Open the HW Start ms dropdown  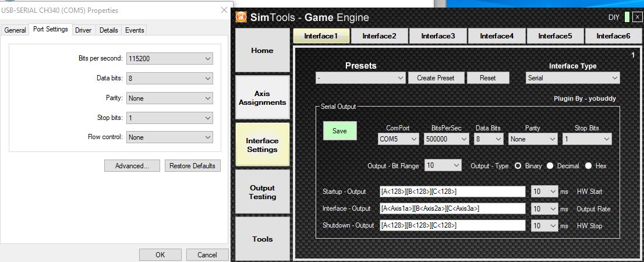tap(544, 192)
